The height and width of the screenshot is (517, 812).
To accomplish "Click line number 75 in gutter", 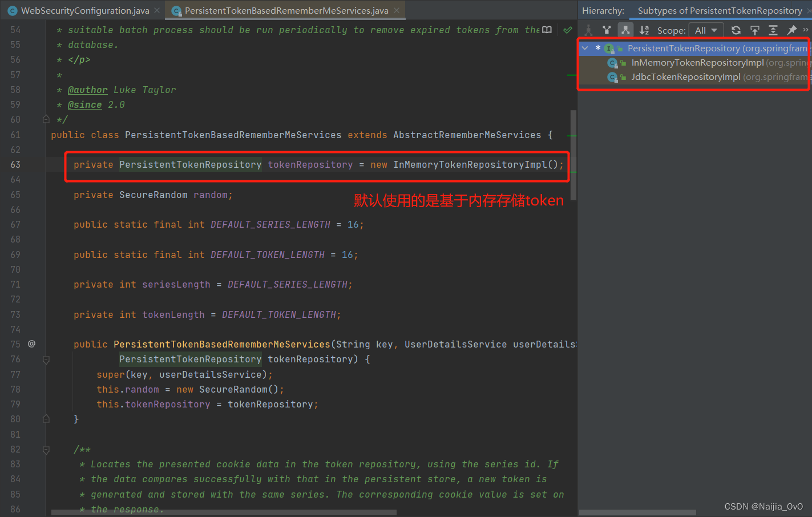I will [15, 344].
